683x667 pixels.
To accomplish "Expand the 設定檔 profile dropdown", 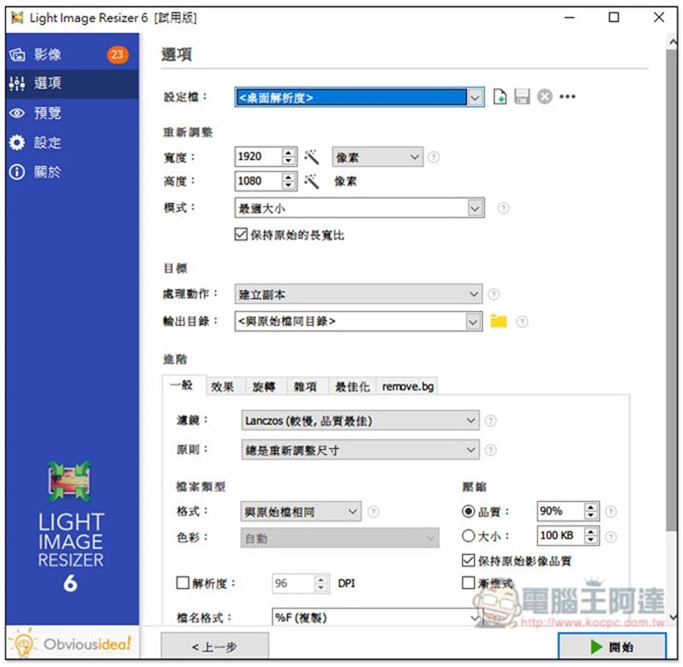I will click(476, 97).
